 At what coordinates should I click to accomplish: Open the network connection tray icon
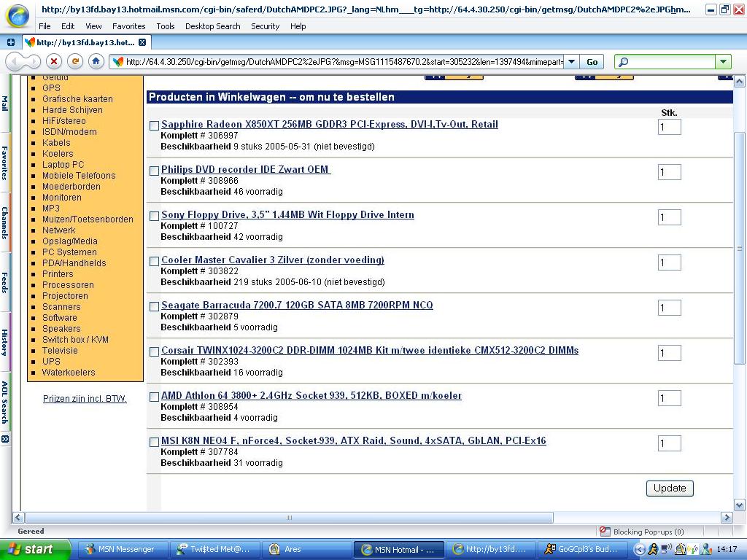pos(666,550)
